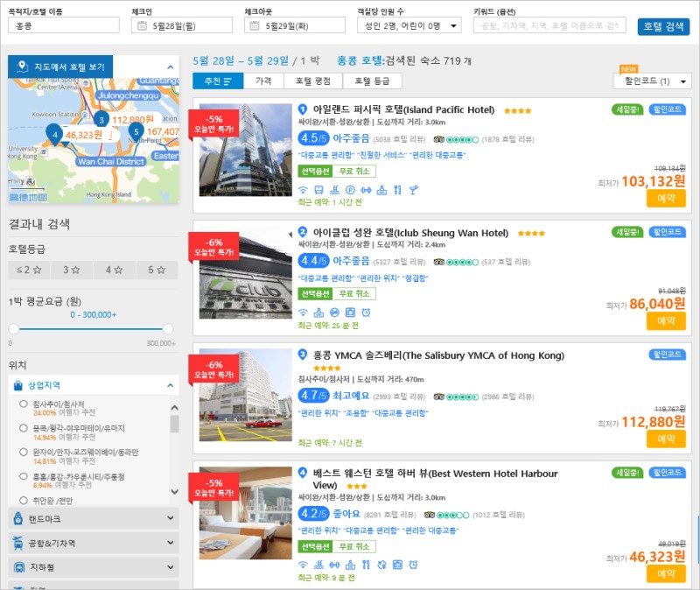
Task: Click wifi icon for Iclub Sheung Wan Hotel
Action: [303, 313]
